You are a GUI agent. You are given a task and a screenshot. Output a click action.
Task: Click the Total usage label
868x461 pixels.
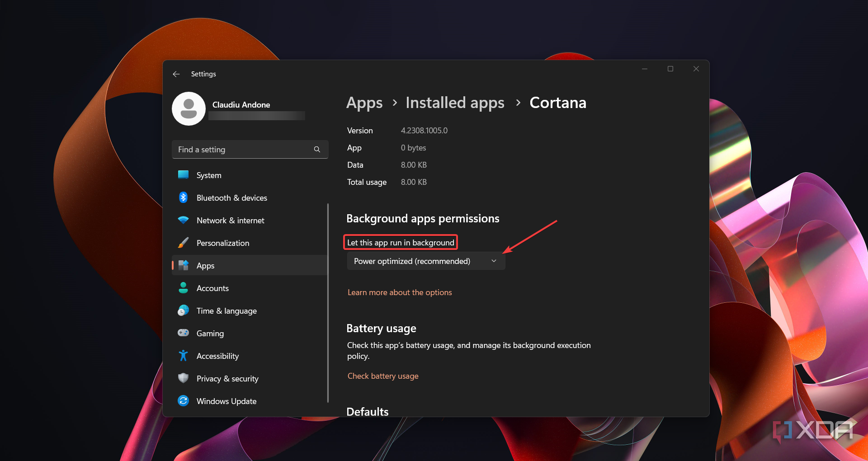click(367, 182)
